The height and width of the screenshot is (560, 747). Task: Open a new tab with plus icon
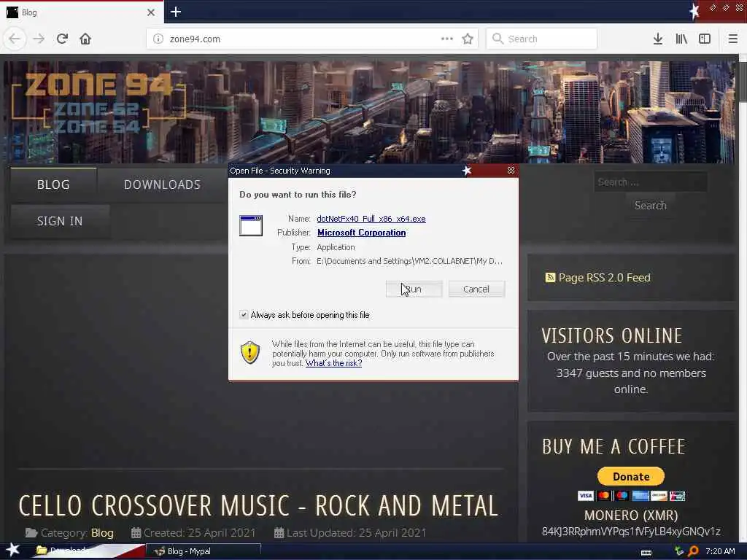(x=176, y=12)
